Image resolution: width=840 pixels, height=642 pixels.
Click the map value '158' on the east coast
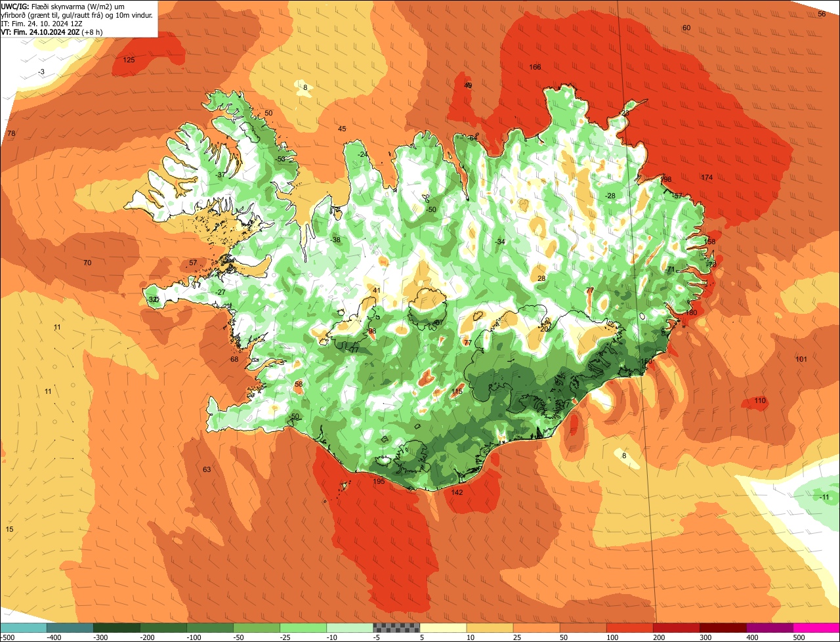[710, 242]
